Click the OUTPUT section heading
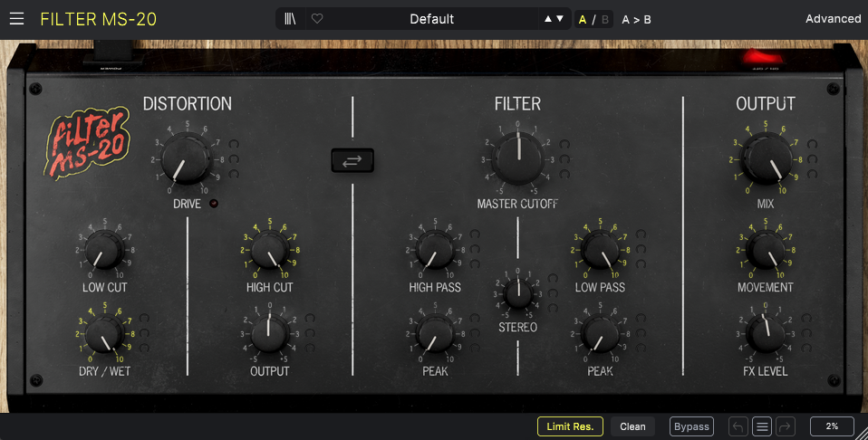The width and height of the screenshot is (868, 440). (x=766, y=103)
